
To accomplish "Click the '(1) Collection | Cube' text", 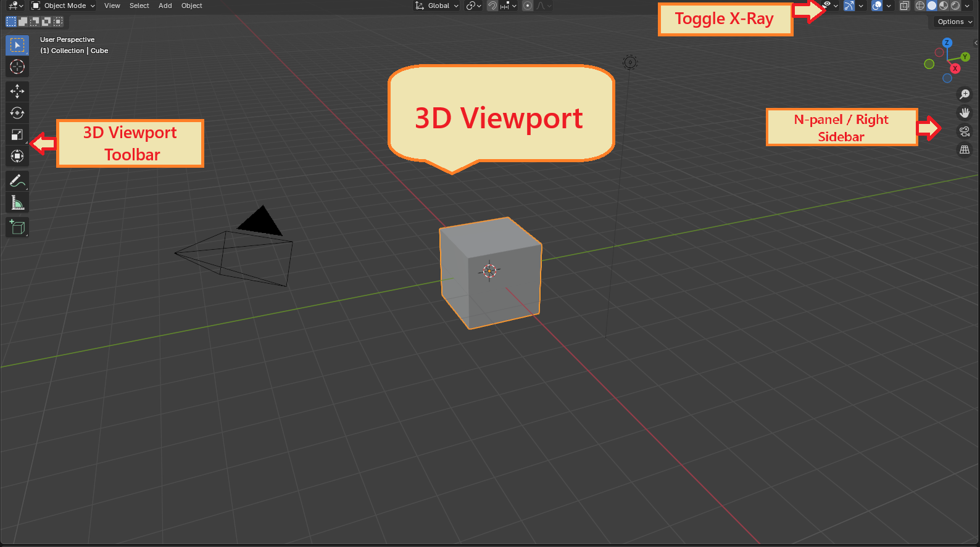I will point(74,51).
